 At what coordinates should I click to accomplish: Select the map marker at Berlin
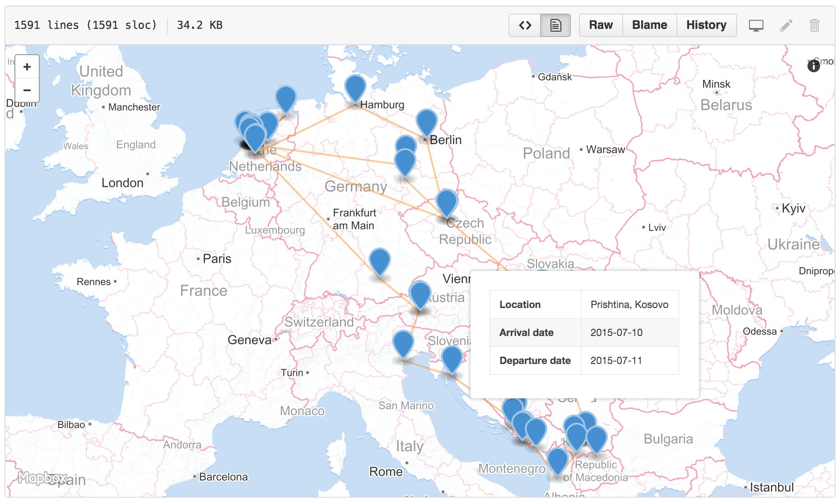pyautogui.click(x=426, y=122)
